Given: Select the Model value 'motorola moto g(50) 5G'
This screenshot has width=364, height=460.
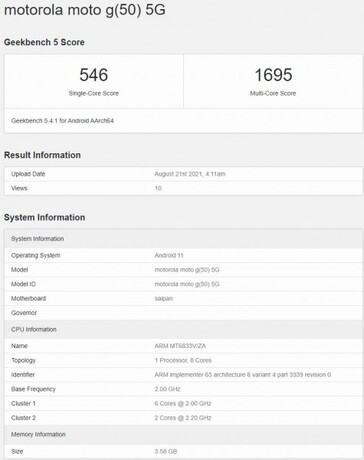Looking at the screenshot, I should (187, 270).
